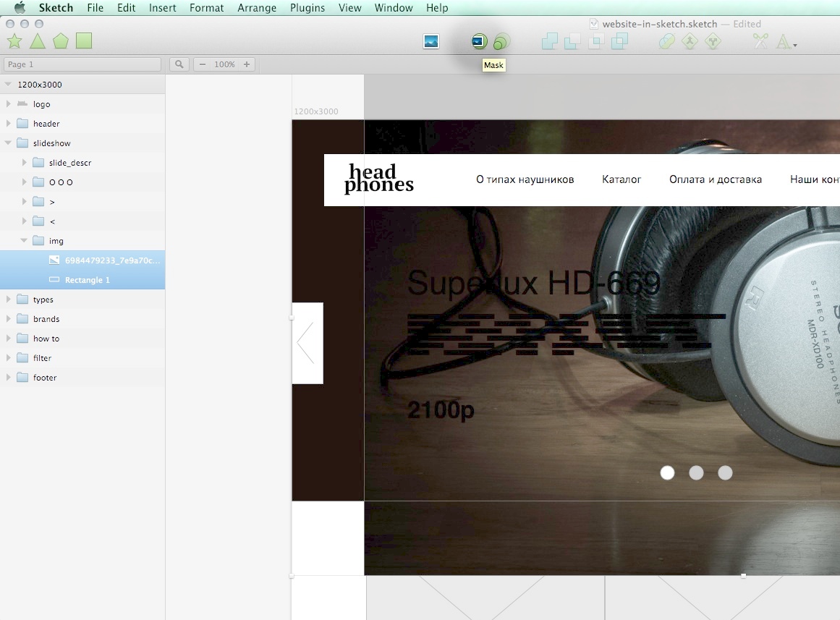The image size is (840, 620).
Task: Open the Insert menu
Action: click(162, 8)
